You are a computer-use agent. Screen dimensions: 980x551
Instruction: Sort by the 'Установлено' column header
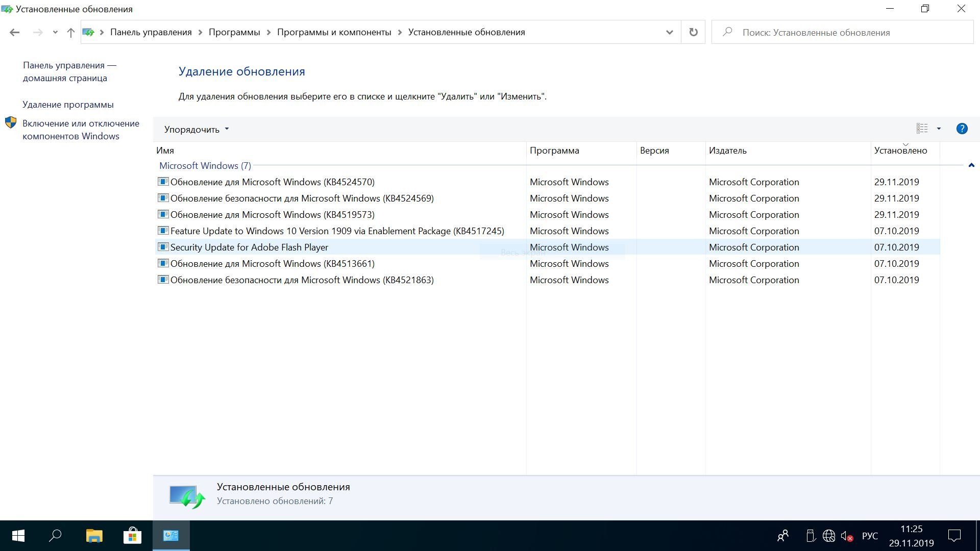coord(905,151)
